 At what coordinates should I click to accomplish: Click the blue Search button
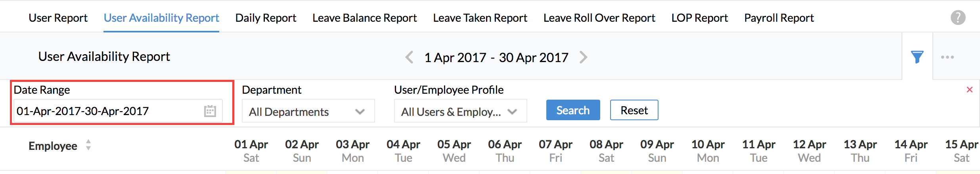(573, 110)
